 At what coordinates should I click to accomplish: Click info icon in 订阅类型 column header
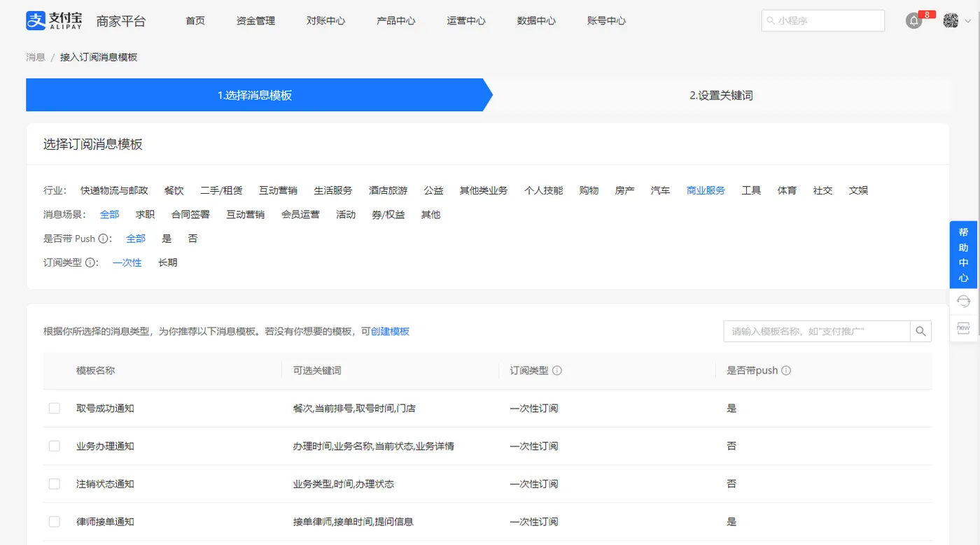pos(557,371)
